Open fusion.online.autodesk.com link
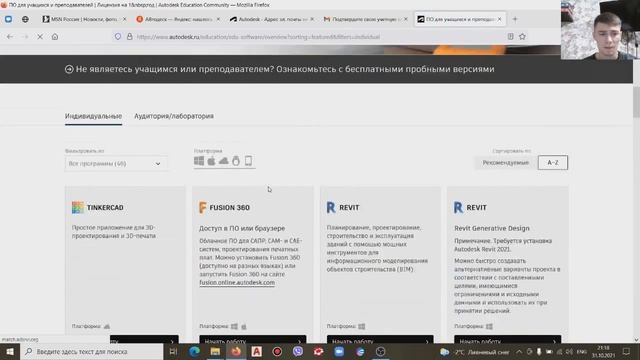The width and height of the screenshot is (640, 360). (x=237, y=282)
